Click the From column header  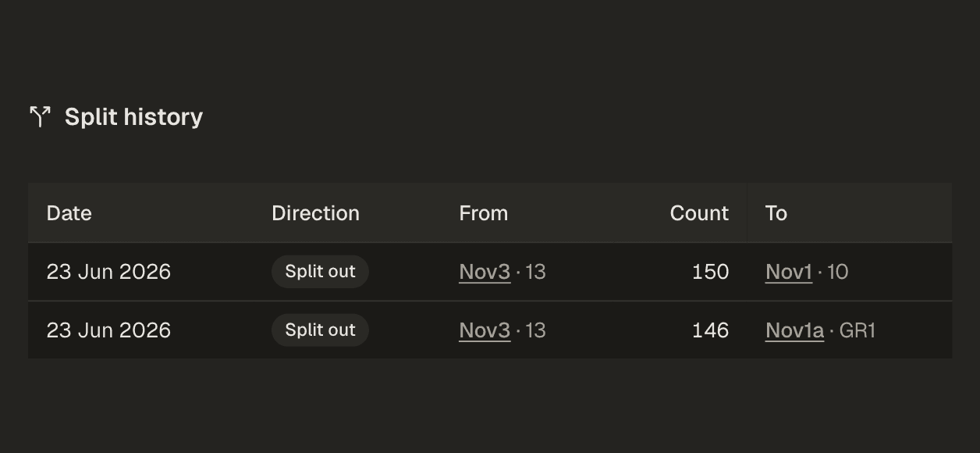click(483, 213)
